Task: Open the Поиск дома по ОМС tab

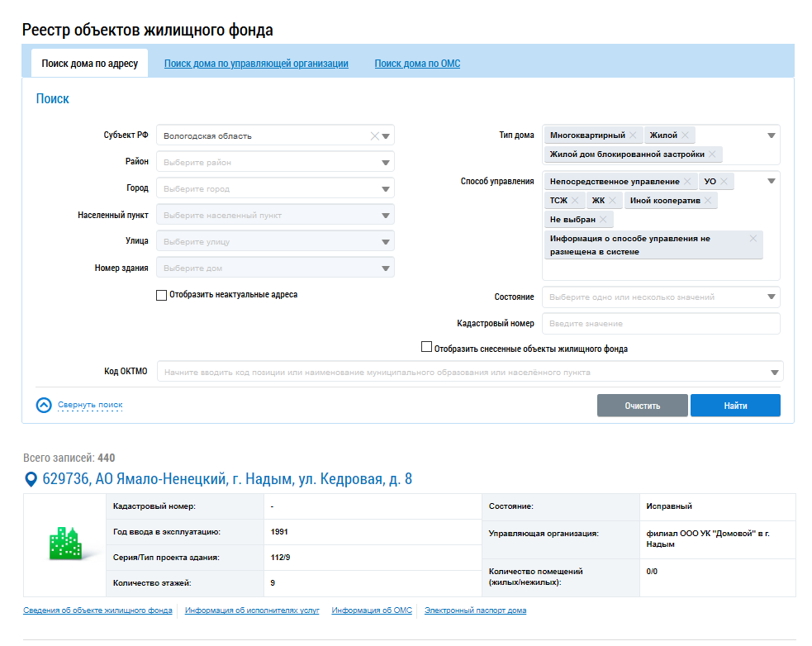Action: (417, 64)
